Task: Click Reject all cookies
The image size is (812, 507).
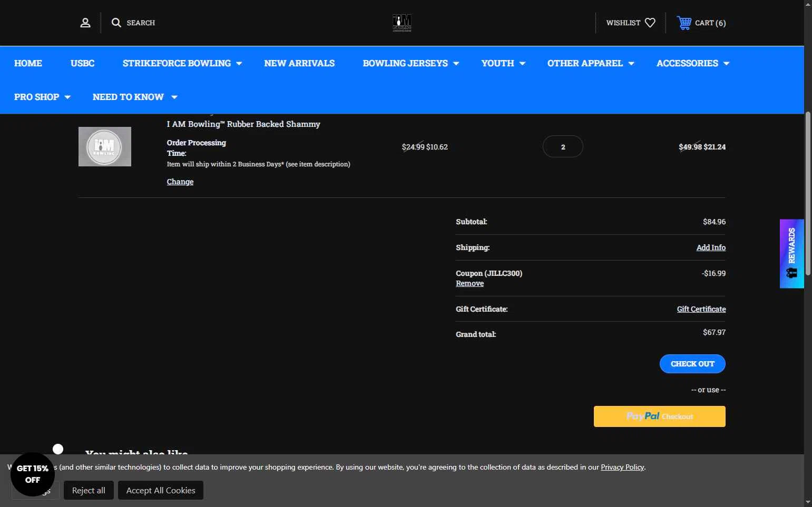Action: [89, 490]
